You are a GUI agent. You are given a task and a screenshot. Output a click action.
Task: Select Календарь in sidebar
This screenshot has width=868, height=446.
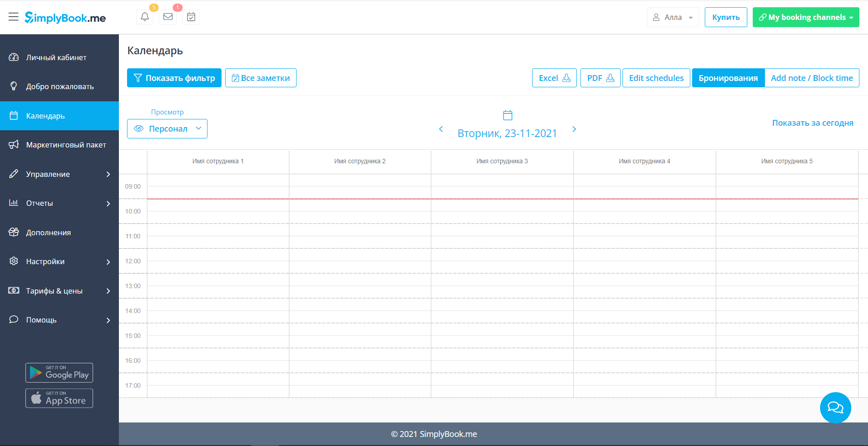(x=59, y=116)
